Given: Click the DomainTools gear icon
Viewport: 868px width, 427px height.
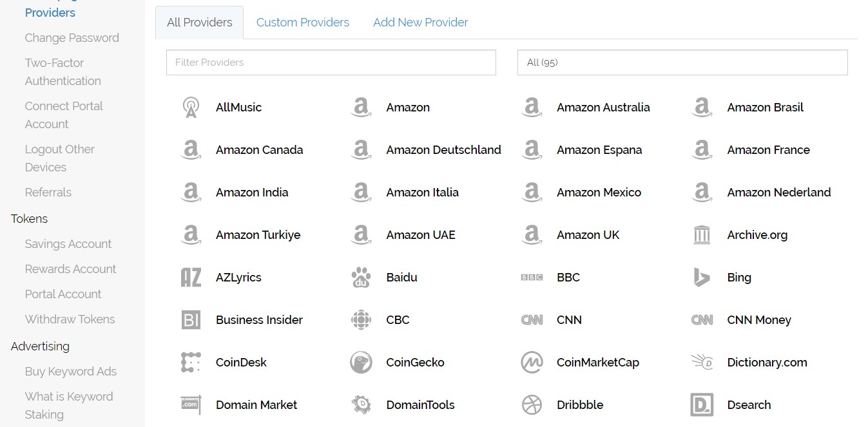Looking at the screenshot, I should (361, 405).
